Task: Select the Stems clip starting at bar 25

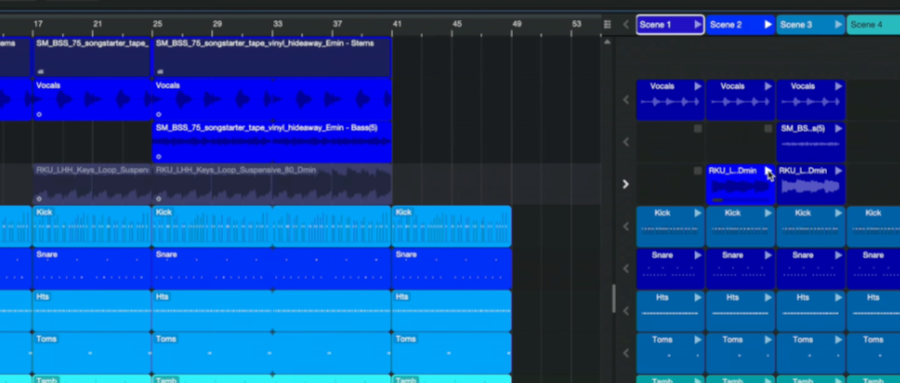Action: coord(272,57)
